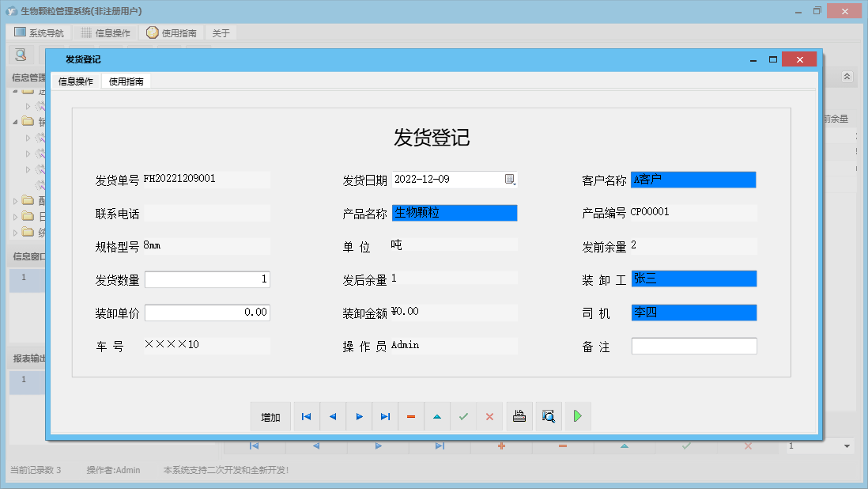Select the blue triangle edit icon
This screenshot has height=489, width=868.
(x=437, y=416)
